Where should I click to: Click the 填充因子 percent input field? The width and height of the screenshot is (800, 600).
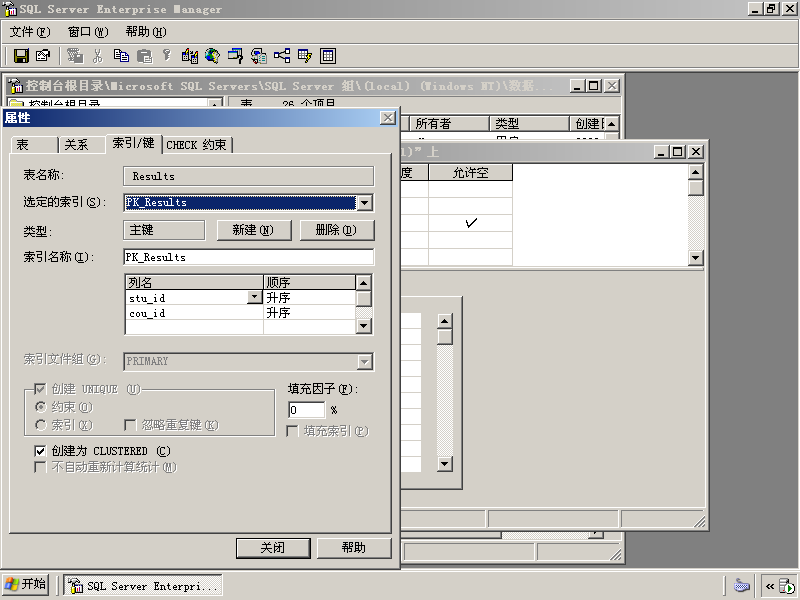coord(307,410)
